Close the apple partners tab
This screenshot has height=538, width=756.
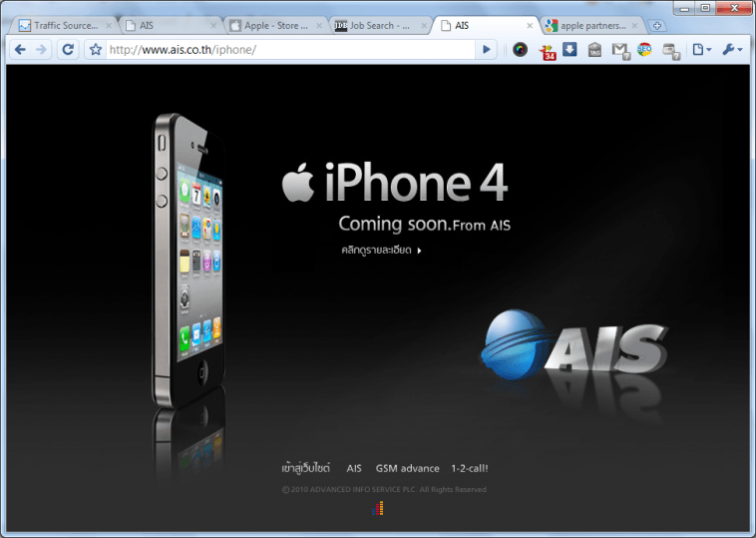(x=633, y=25)
